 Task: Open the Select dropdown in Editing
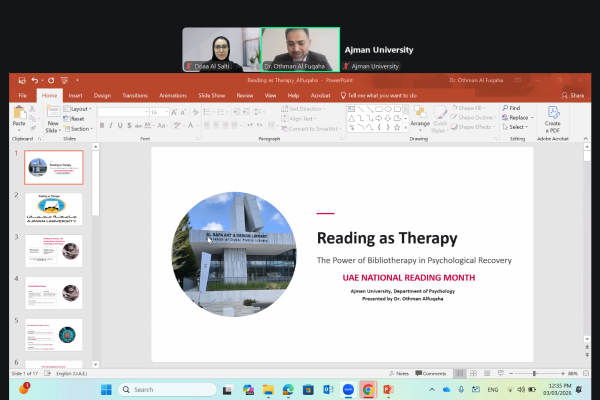pyautogui.click(x=515, y=127)
